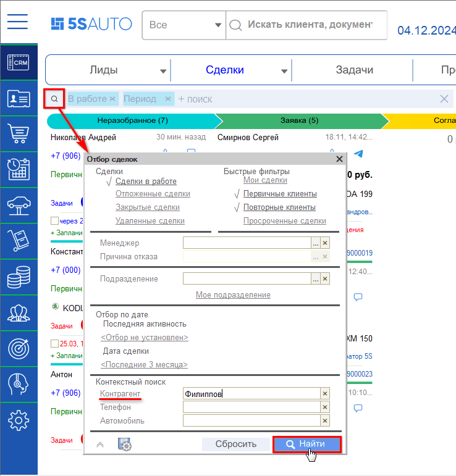Open filter settings gear icon in dialog
Screen dimensions: 456x476
[125, 445]
